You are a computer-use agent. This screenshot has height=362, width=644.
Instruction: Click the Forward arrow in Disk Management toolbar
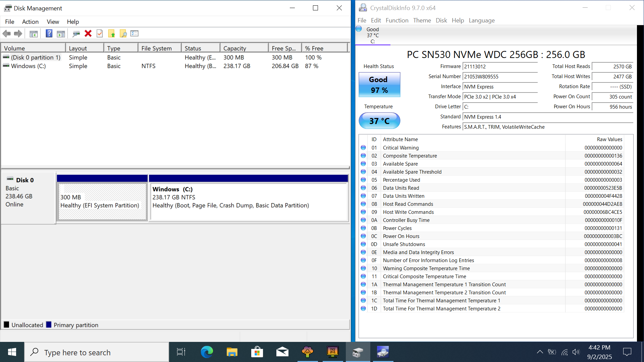[x=18, y=34]
